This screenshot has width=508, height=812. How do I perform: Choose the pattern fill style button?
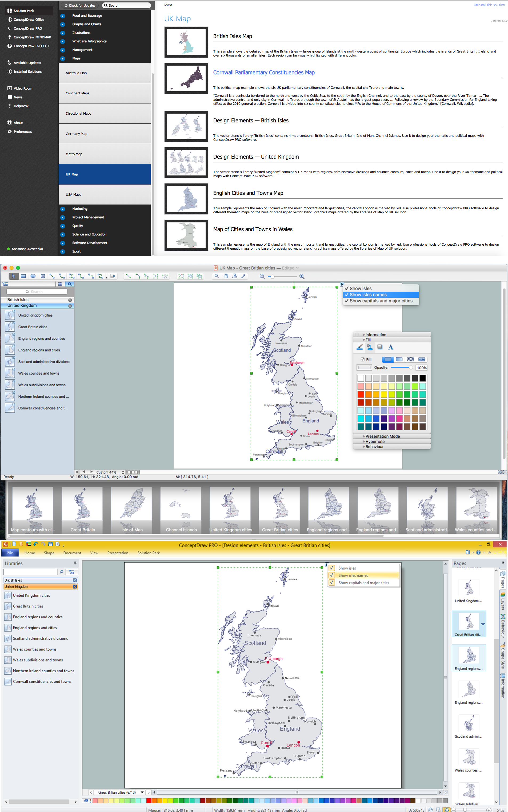click(410, 359)
